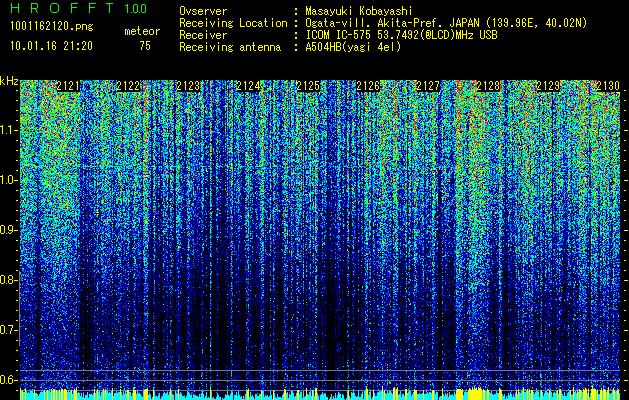Click the 2127 time marker
Image resolution: width=629 pixels, height=400 pixels.
428,86
